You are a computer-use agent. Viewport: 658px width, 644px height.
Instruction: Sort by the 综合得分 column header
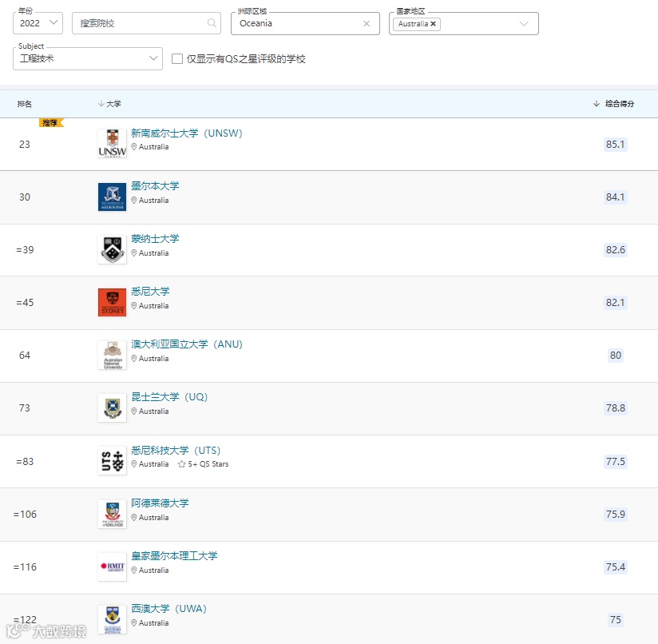pos(613,104)
